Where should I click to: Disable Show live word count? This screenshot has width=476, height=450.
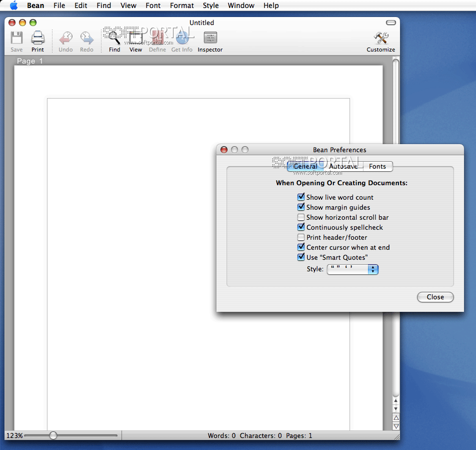(301, 197)
